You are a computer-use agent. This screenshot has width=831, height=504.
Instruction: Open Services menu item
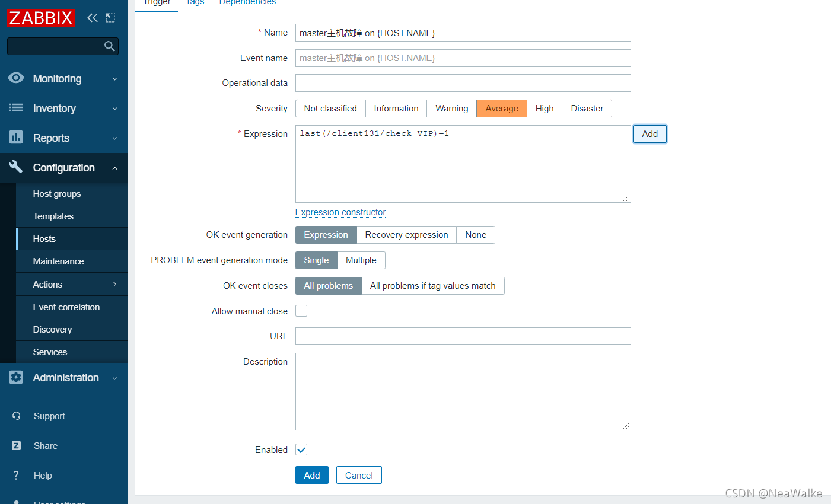(72, 352)
